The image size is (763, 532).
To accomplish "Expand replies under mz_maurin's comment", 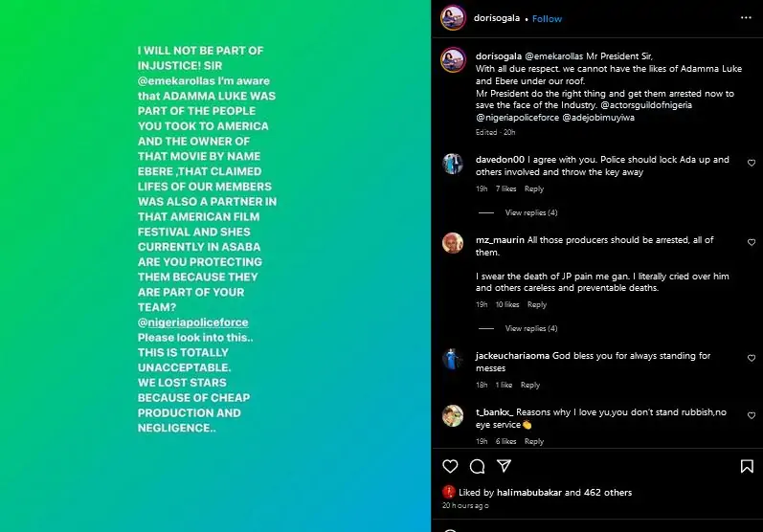I will pyautogui.click(x=530, y=328).
